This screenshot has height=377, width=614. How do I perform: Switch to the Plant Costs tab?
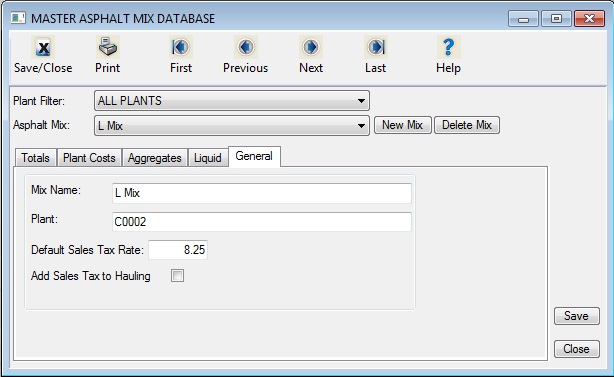[89, 158]
